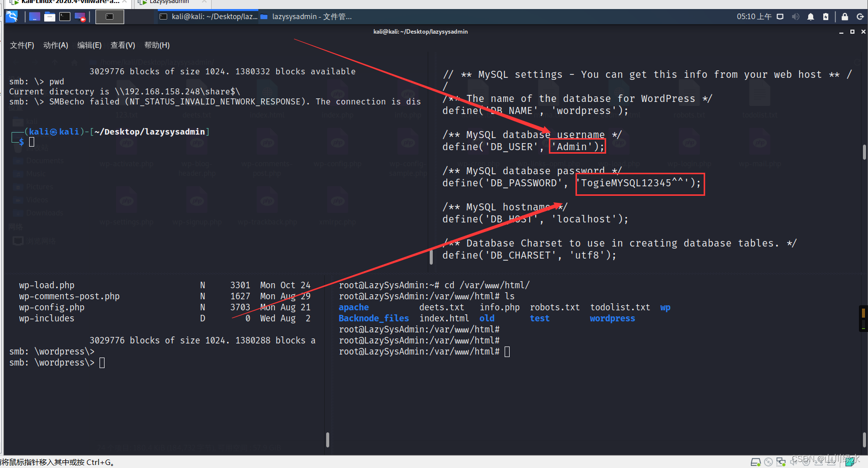Click 'robots.txt' in ls output
The image size is (868, 468).
coord(555,307)
